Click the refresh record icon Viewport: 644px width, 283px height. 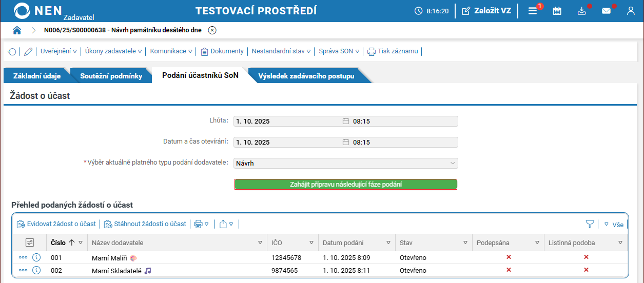[x=12, y=51]
